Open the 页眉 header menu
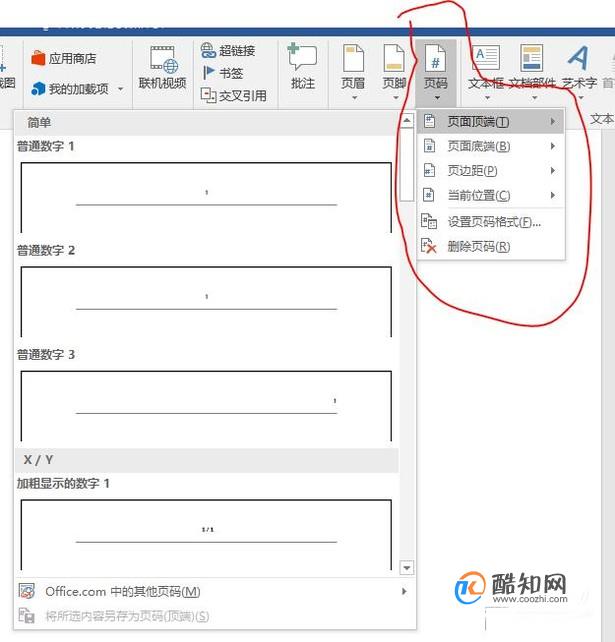The height and width of the screenshot is (642, 615). [353, 72]
